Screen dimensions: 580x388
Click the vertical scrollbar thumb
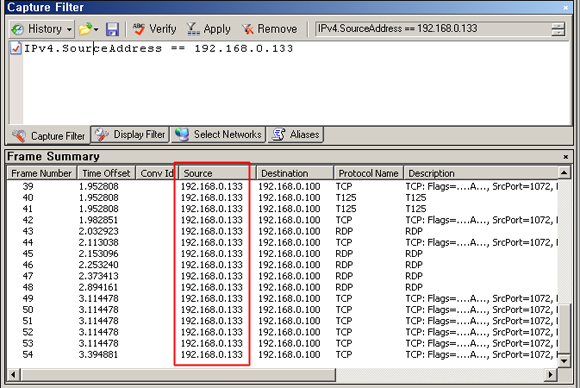tap(564, 329)
